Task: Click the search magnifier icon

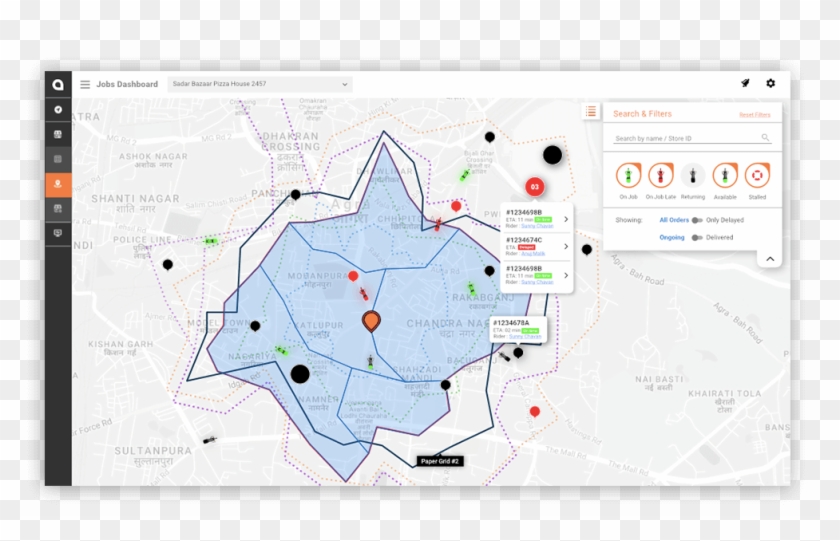Action: click(766, 138)
